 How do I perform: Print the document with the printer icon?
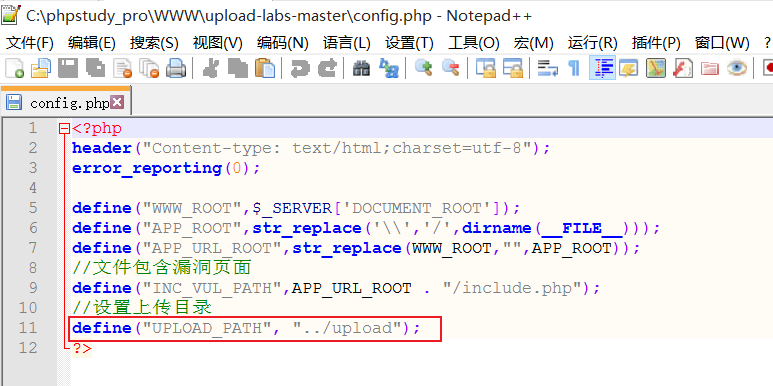click(x=176, y=68)
